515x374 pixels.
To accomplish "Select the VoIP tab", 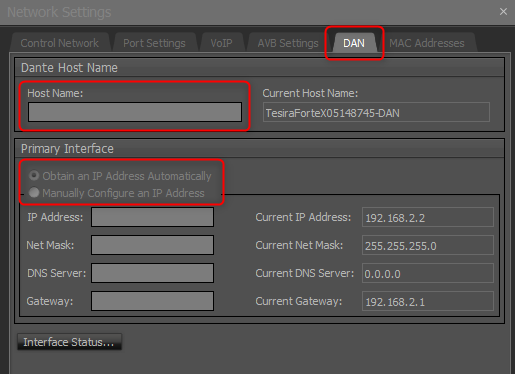I will pyautogui.click(x=221, y=43).
